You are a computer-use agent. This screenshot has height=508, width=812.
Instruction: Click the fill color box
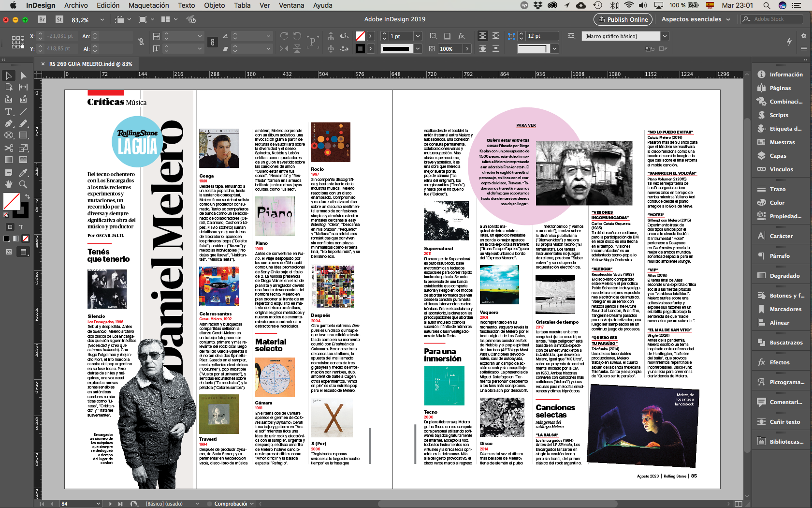[x=12, y=201]
